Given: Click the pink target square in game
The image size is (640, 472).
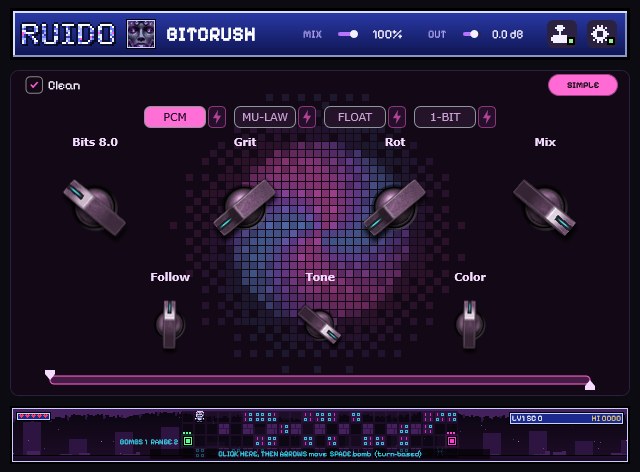Looking at the screenshot, I should click(451, 441).
